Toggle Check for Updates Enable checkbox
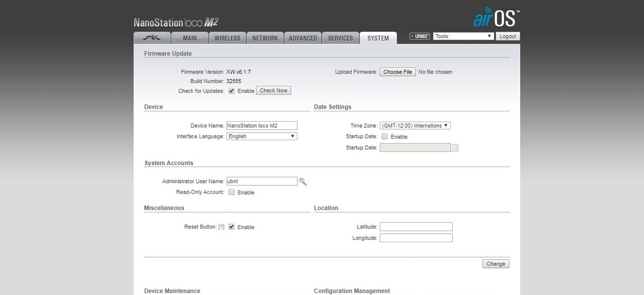Image resolution: width=644 pixels, height=295 pixels. point(231,91)
